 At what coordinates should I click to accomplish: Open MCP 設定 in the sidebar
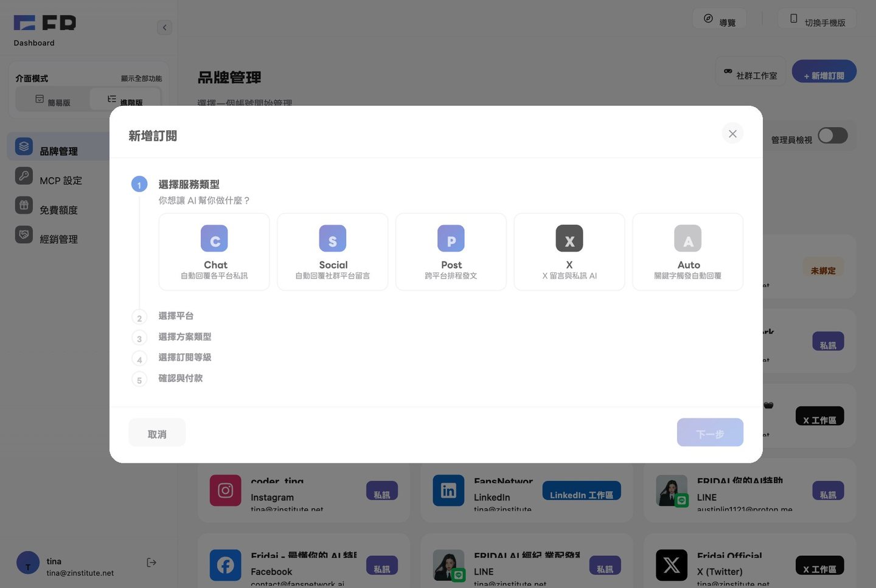point(59,178)
